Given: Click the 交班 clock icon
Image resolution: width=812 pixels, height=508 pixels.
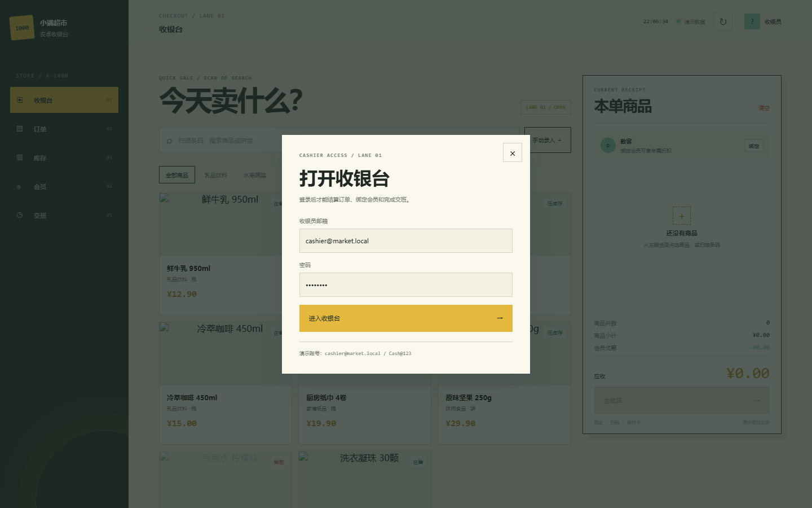Looking at the screenshot, I should 20,215.
